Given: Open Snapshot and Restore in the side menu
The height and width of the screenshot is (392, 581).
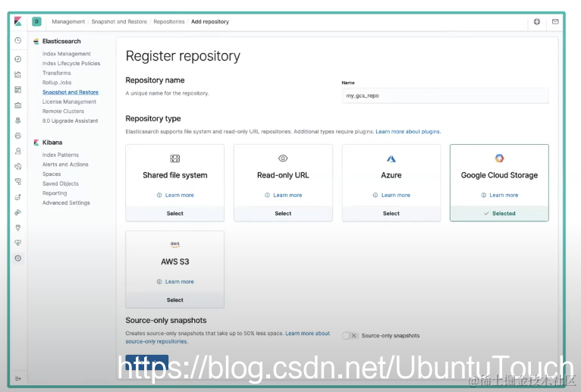Looking at the screenshot, I should (71, 92).
